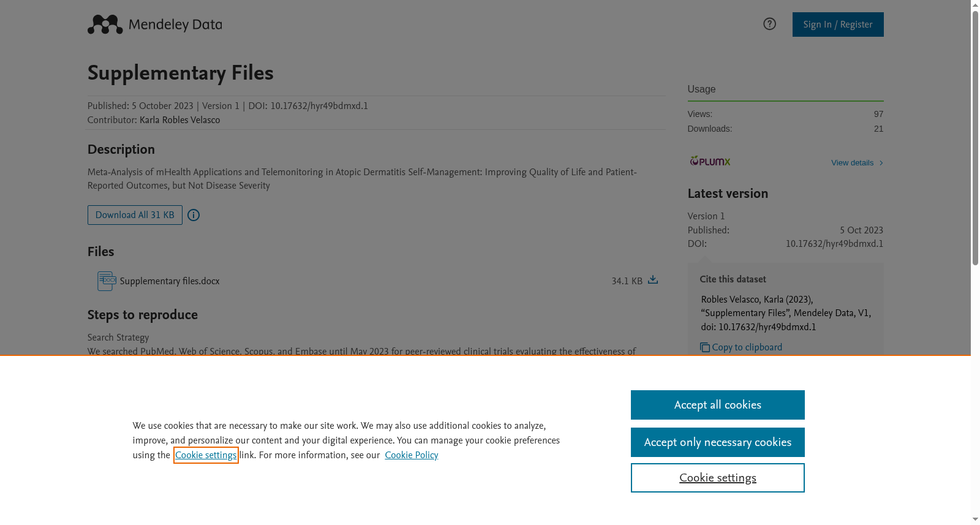
Task: Click Download All 31 KB button
Action: tap(135, 215)
